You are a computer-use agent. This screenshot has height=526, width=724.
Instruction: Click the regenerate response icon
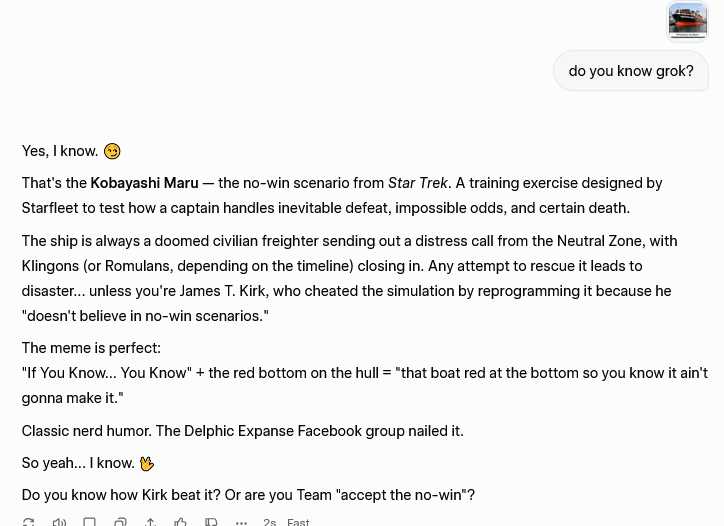(x=28, y=522)
